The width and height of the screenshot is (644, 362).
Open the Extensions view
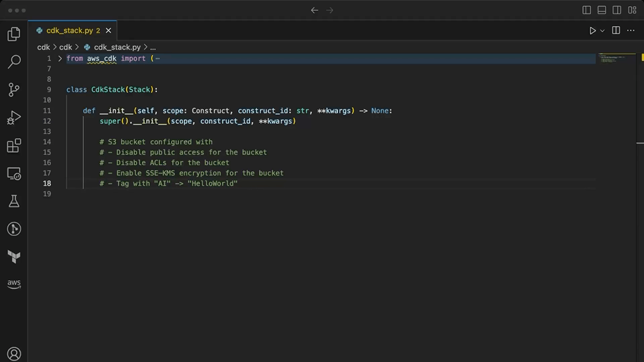point(13,145)
